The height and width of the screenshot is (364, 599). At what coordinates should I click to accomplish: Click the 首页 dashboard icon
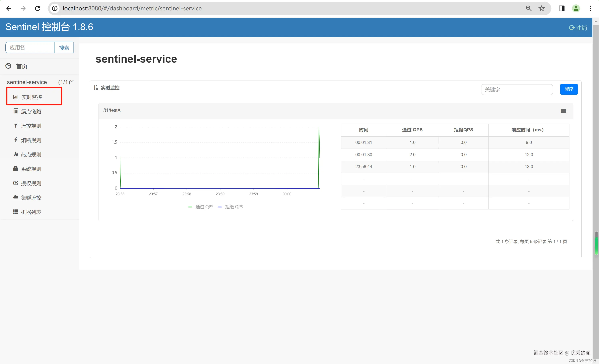click(9, 66)
